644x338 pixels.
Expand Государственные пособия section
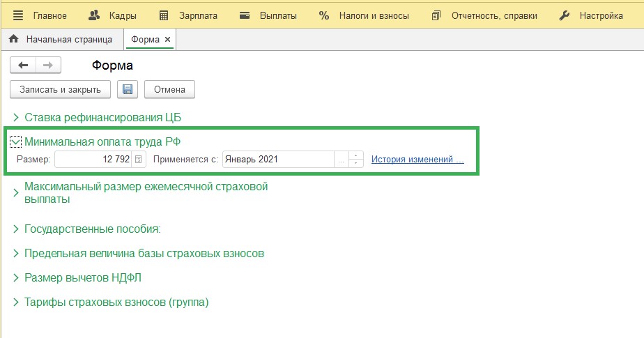[16, 229]
